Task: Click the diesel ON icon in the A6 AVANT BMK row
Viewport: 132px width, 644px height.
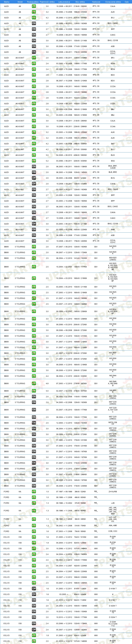Action: point(34,230)
